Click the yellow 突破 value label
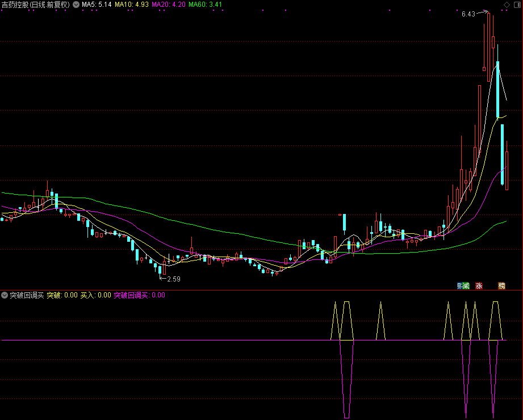The image size is (523, 420). [x=62, y=295]
